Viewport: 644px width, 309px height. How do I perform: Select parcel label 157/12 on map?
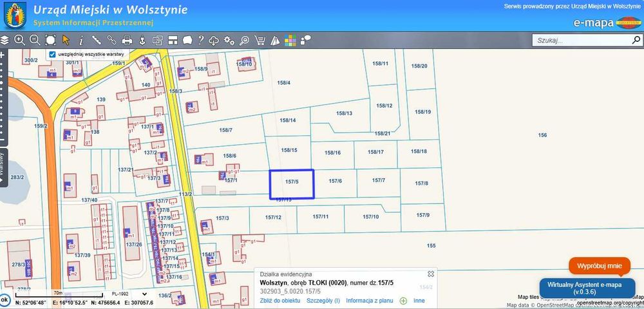coord(273,218)
